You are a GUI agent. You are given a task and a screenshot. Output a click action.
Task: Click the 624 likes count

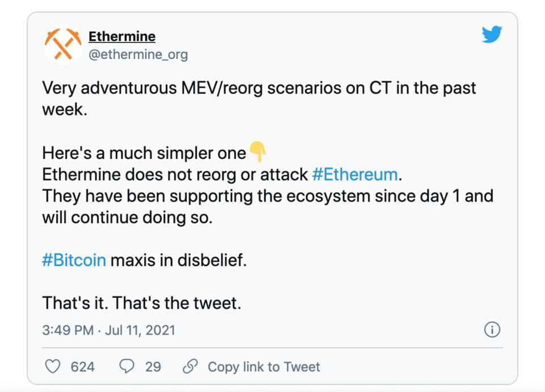coord(83,367)
